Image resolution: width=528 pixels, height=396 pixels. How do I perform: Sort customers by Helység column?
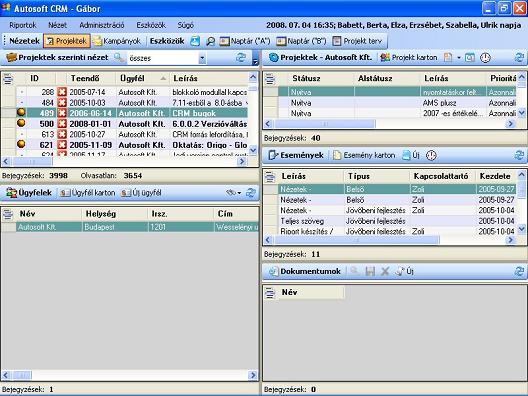114,214
